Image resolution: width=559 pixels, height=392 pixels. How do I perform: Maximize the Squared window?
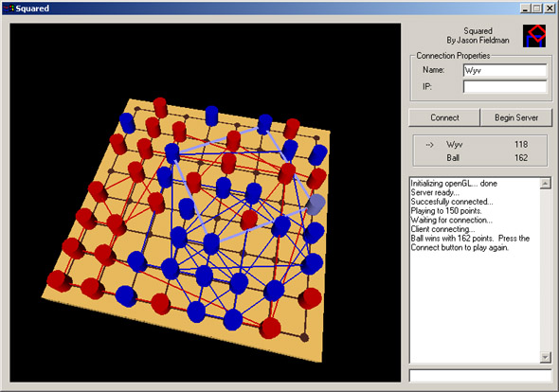536,9
